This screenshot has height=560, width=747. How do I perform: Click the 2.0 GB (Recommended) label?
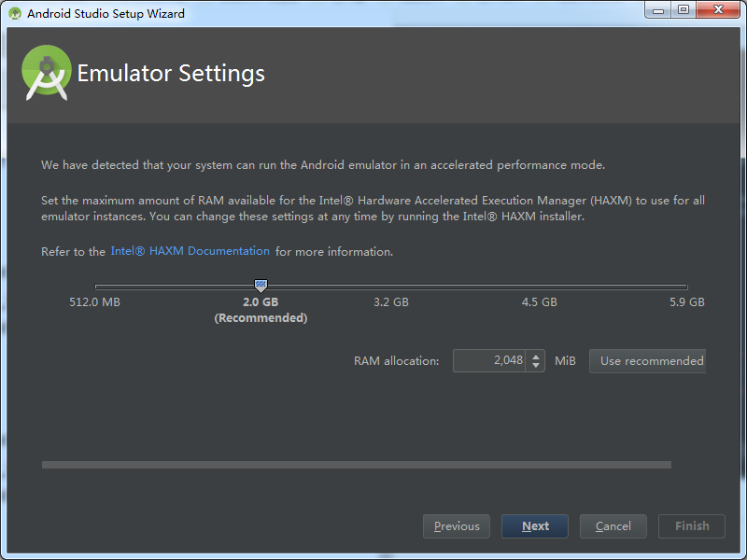pos(261,310)
